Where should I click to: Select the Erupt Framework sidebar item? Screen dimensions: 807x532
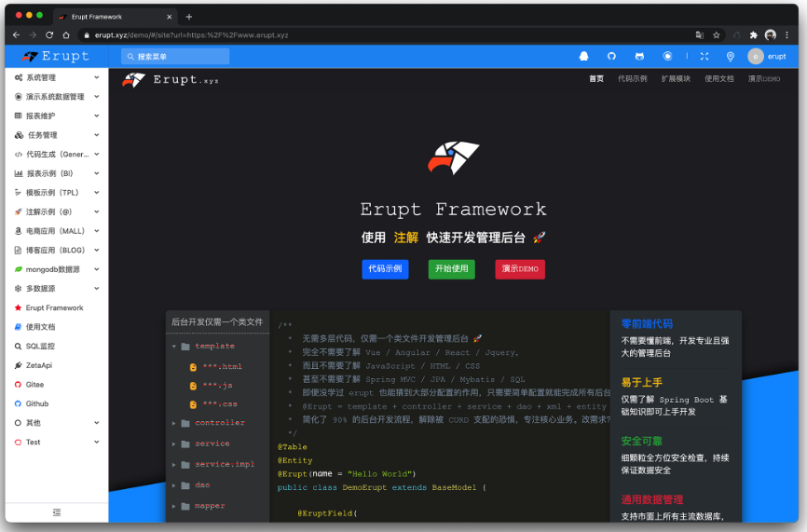pyautogui.click(x=57, y=307)
